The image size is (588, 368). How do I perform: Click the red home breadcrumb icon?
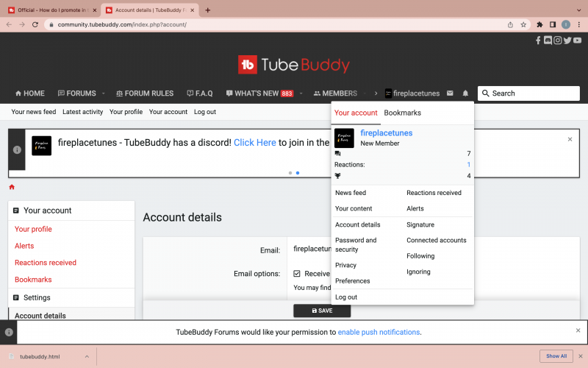(x=12, y=187)
